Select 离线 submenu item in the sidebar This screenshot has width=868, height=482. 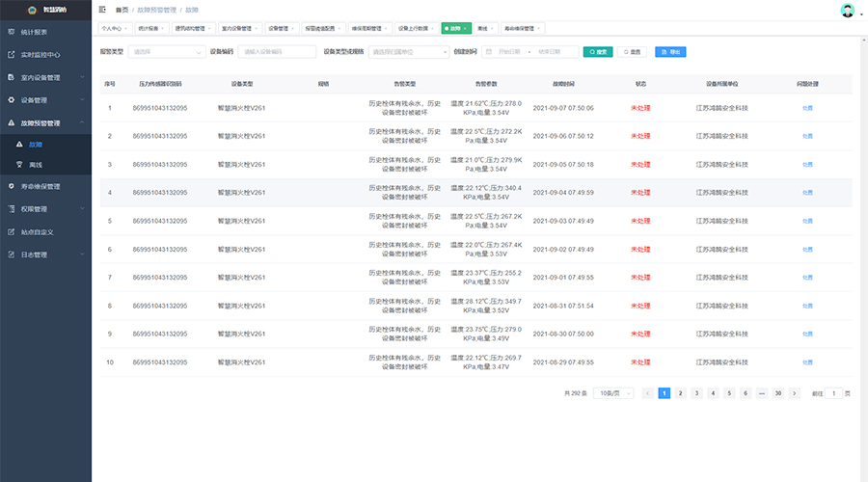tap(36, 165)
